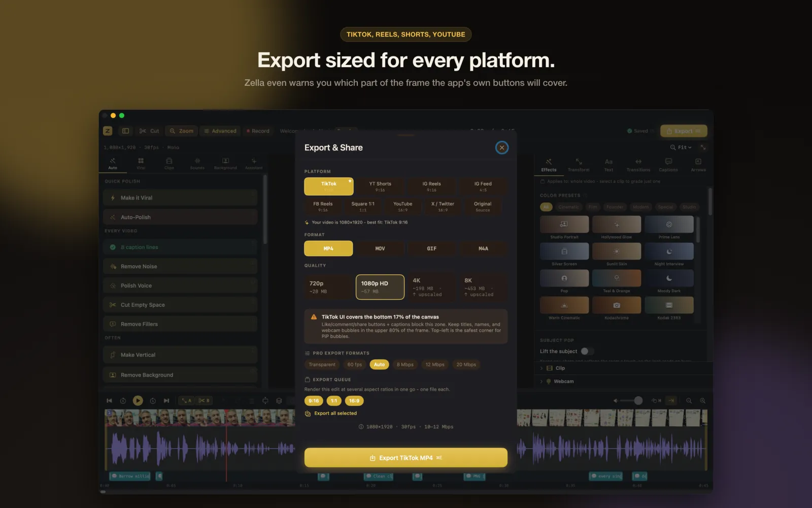Click the play button in timeline controls
Screen dimensions: 812x508
click(x=138, y=401)
